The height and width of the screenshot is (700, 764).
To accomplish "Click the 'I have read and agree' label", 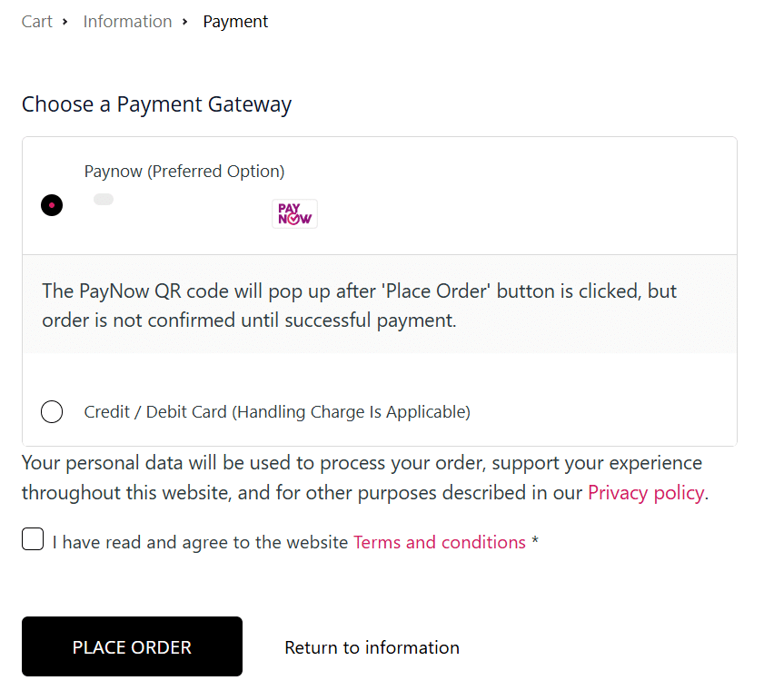I will 200,542.
